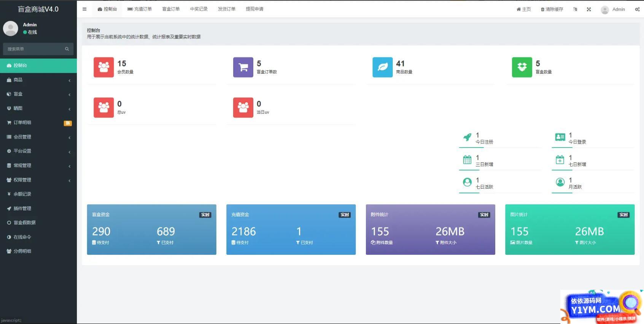
Task: Click the 三日新增 calendar icon
Action: (x=467, y=160)
